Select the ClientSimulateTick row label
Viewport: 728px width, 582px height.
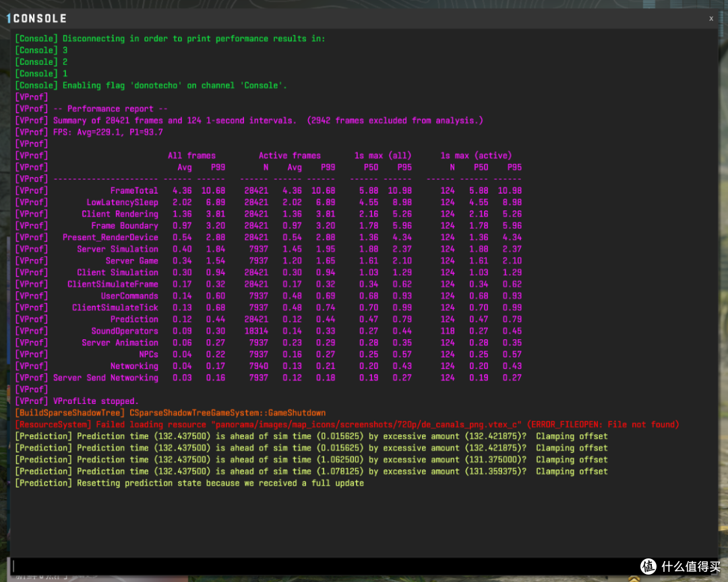click(x=115, y=308)
